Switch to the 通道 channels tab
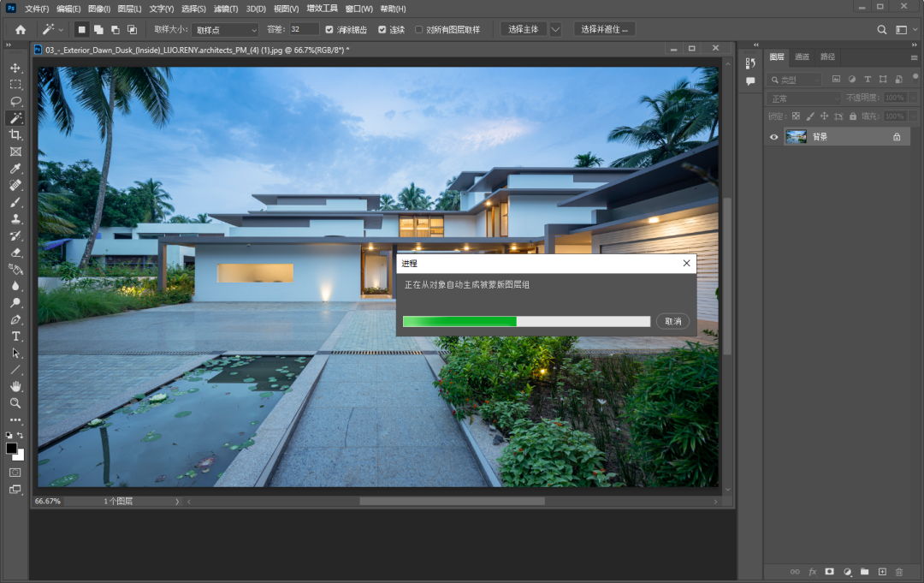Image resolution: width=924 pixels, height=583 pixels. (x=802, y=57)
